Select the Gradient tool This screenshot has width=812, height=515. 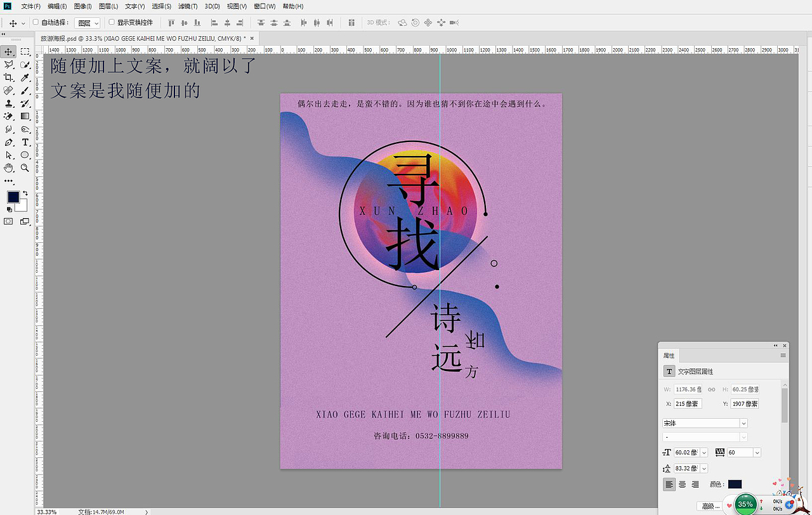25,116
